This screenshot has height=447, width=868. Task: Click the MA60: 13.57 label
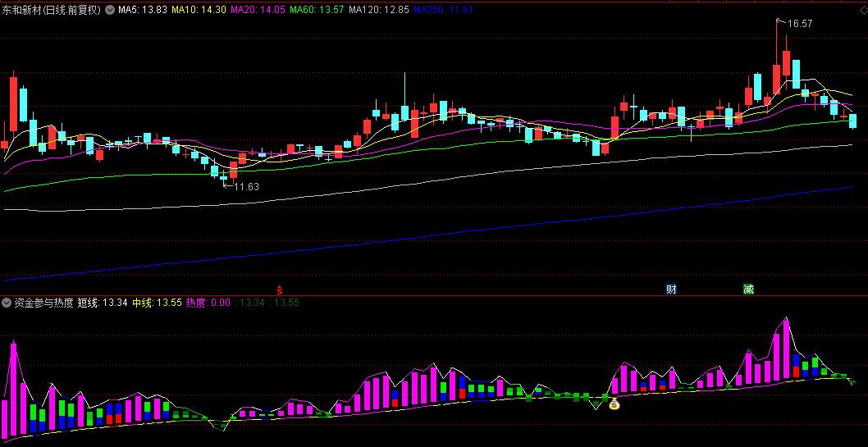click(317, 9)
